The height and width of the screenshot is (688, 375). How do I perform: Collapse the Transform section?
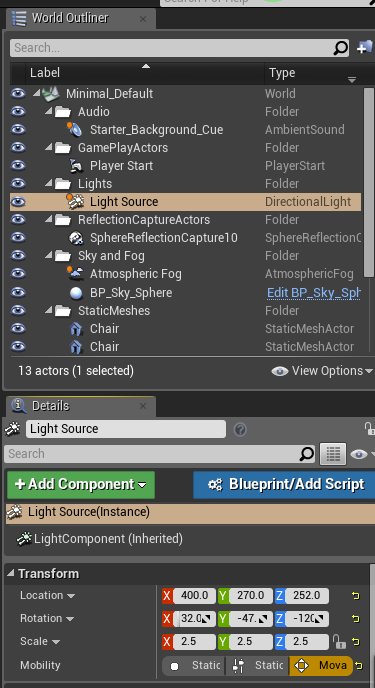pyautogui.click(x=11, y=573)
